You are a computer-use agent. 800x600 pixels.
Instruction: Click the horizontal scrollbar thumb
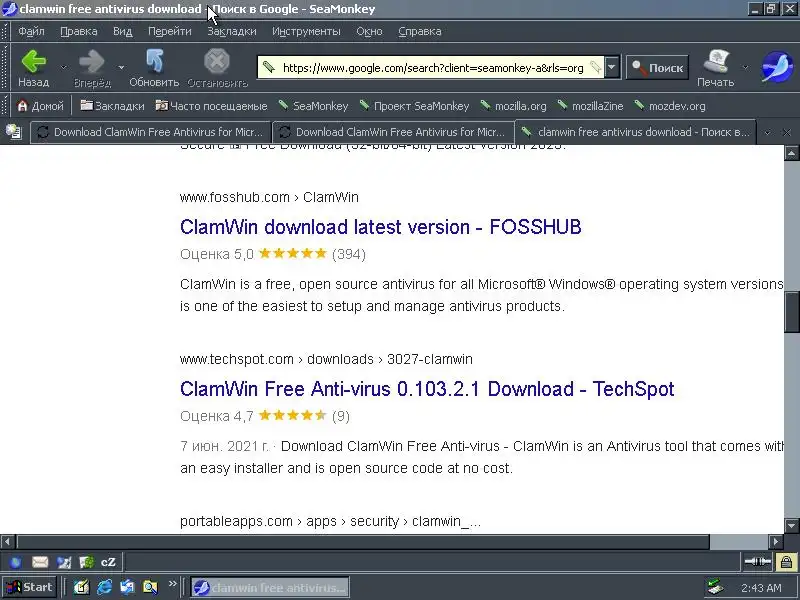point(363,541)
